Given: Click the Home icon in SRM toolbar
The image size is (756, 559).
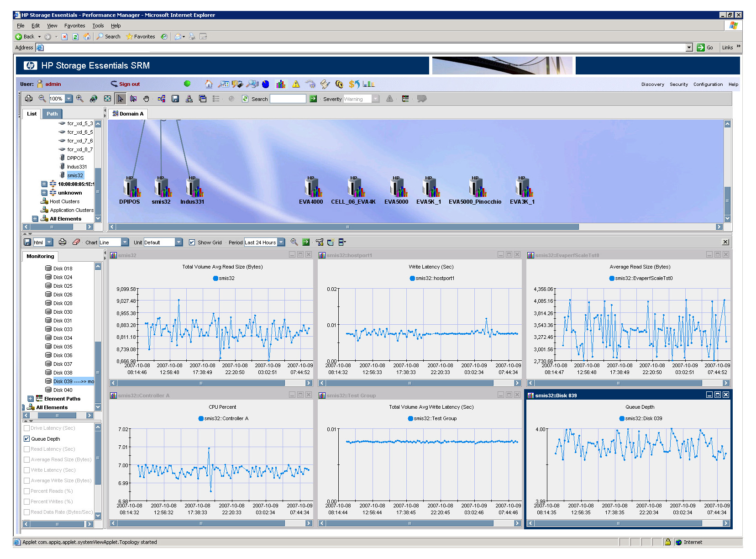Looking at the screenshot, I should 209,84.
